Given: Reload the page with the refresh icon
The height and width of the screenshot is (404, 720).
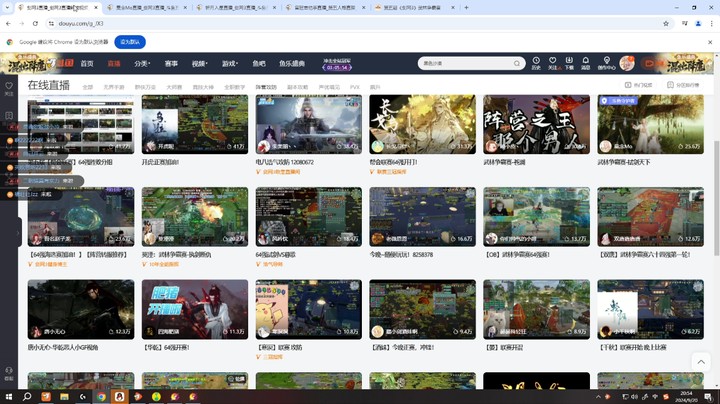Looking at the screenshot, I should pos(35,23).
